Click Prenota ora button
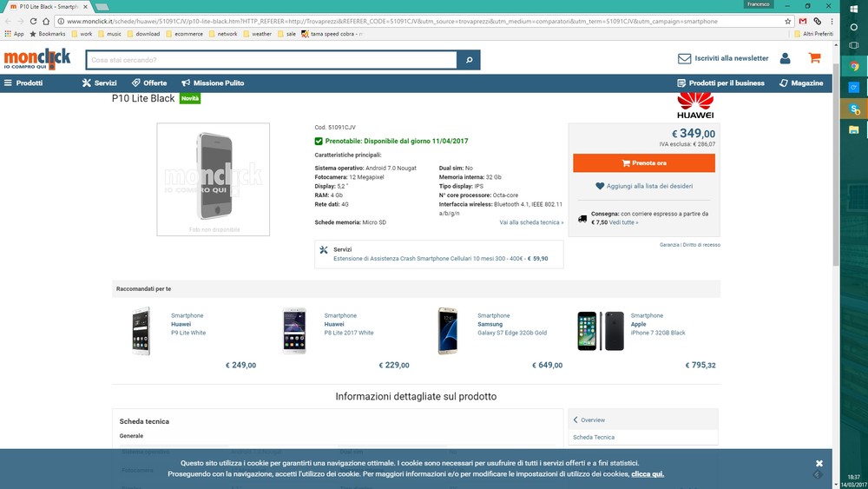 point(644,162)
